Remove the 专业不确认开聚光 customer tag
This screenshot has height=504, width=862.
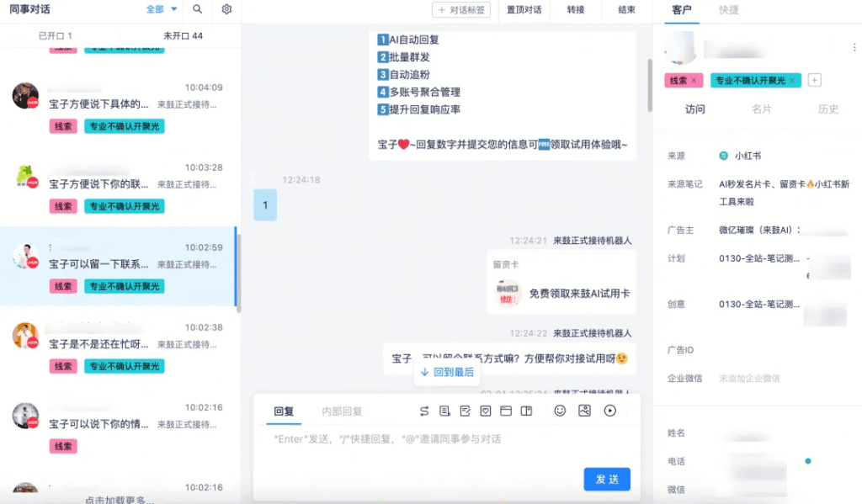point(792,81)
